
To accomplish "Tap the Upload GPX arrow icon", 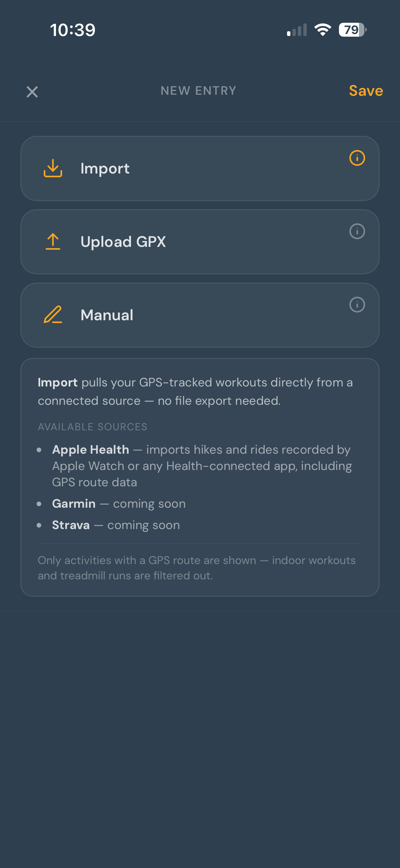I will 53,241.
